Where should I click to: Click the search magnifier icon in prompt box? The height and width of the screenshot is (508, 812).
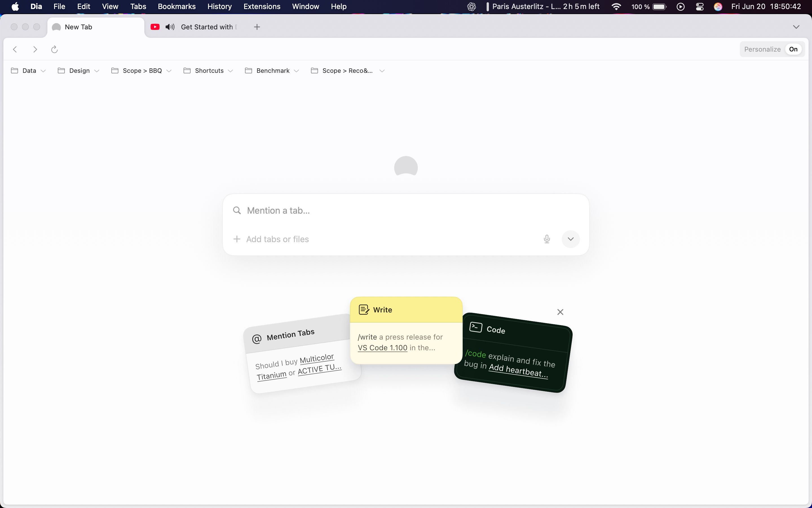237,210
